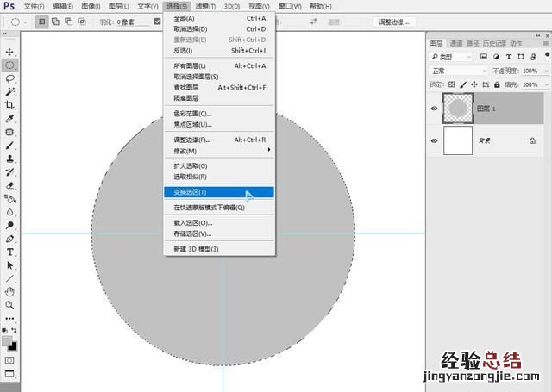Image resolution: width=552 pixels, height=392 pixels.
Task: Select the Clone Stamp tool
Action: pyautogui.click(x=9, y=159)
